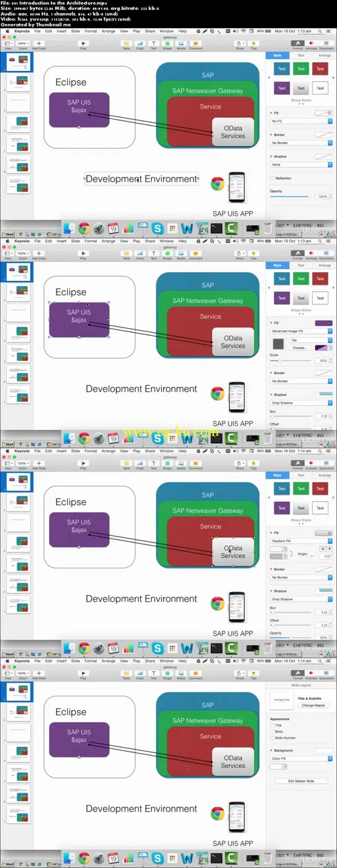Open Skype dock icon in Advanced Image Fill frame
337x868 pixels.
157,438
